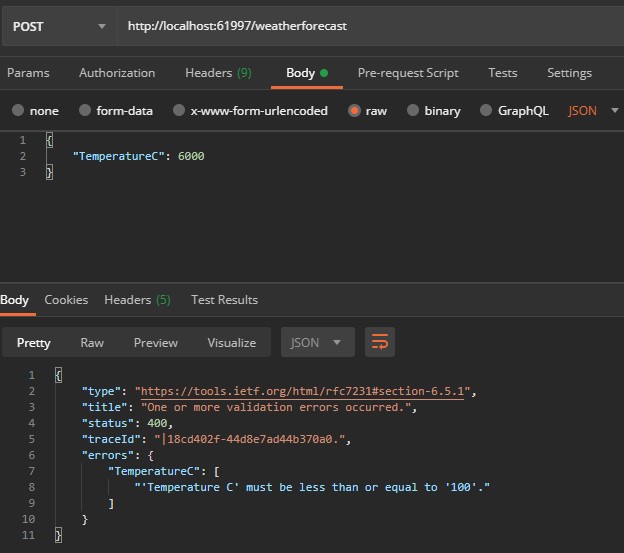Switch to the Tests tab
This screenshot has width=624, height=553.
pyautogui.click(x=502, y=73)
